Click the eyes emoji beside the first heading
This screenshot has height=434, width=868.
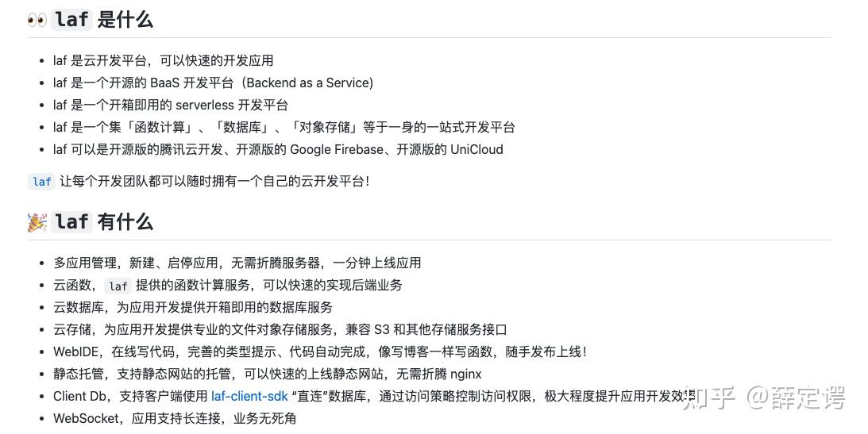(x=37, y=20)
